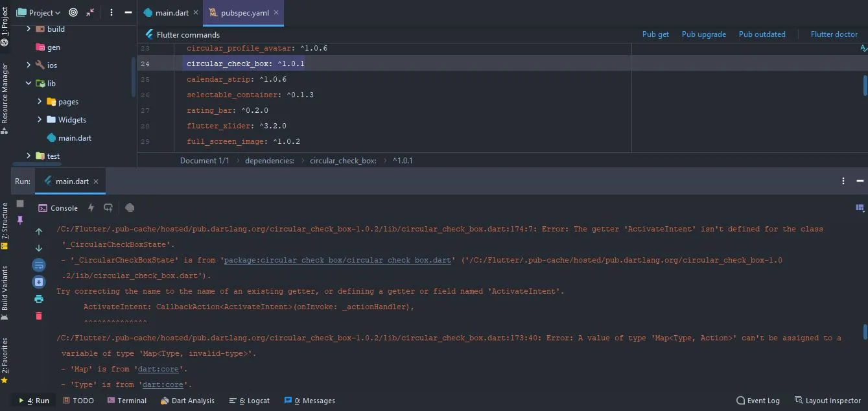
Task: Open the Terminal tool window
Action: click(x=127, y=401)
